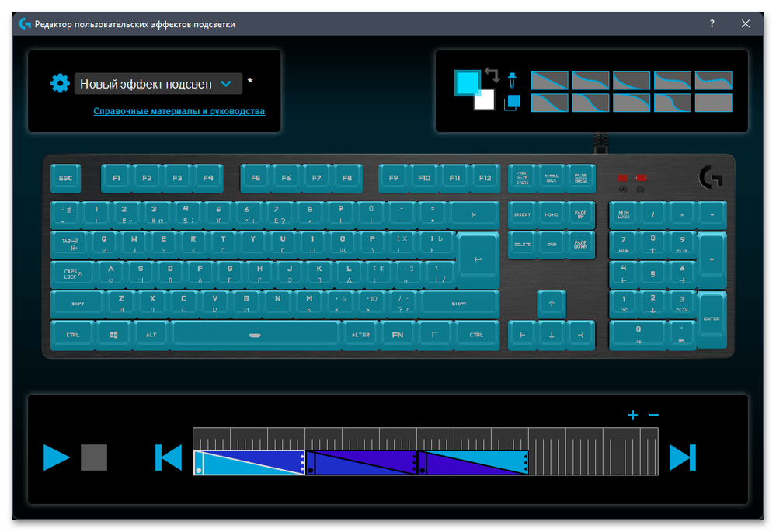Stop the lighting effect playback

94,457
